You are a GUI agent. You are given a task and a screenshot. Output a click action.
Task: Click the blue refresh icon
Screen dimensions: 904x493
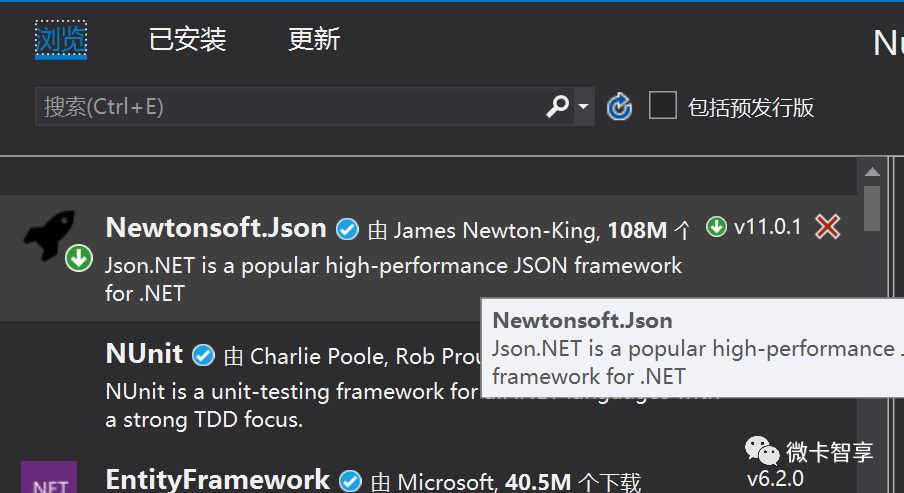619,107
